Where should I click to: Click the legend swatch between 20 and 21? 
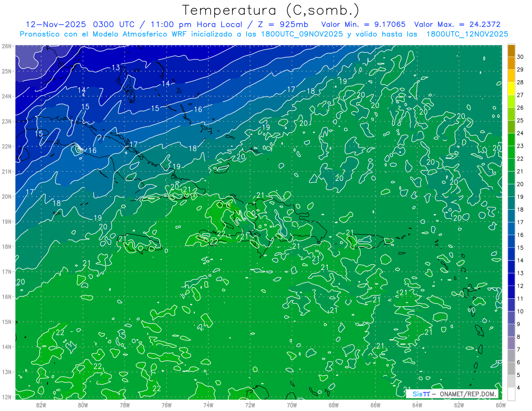[x=511, y=178]
